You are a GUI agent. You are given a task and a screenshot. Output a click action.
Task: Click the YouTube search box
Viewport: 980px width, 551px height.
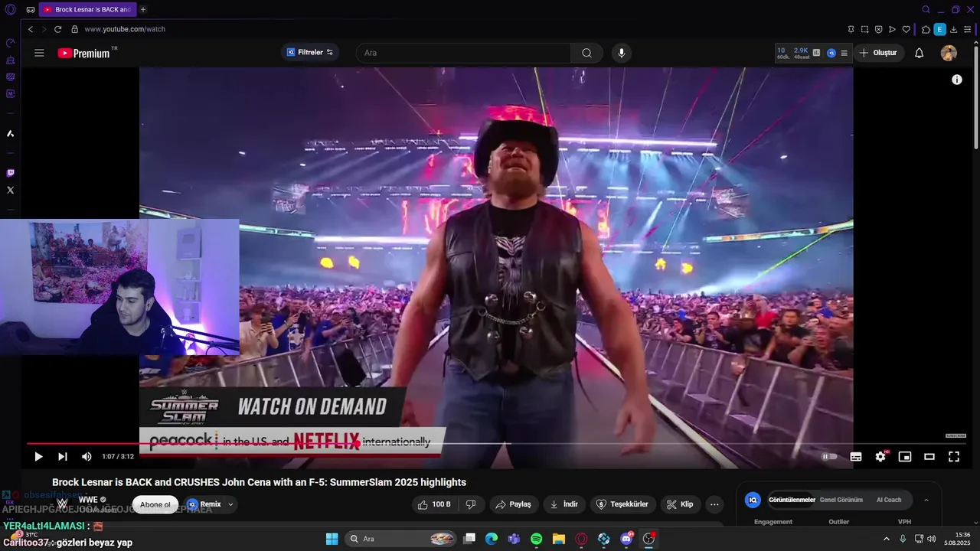[x=463, y=53]
